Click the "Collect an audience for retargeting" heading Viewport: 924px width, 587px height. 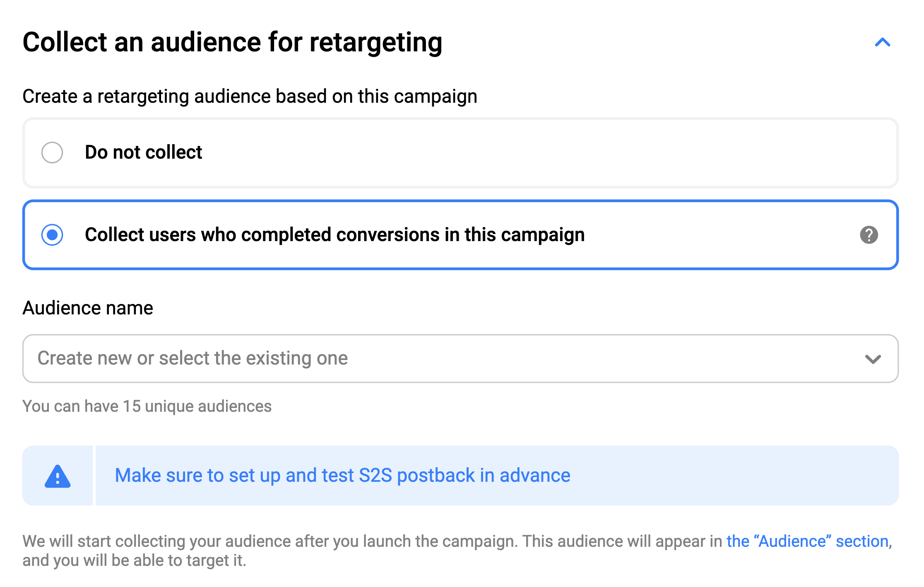(232, 42)
